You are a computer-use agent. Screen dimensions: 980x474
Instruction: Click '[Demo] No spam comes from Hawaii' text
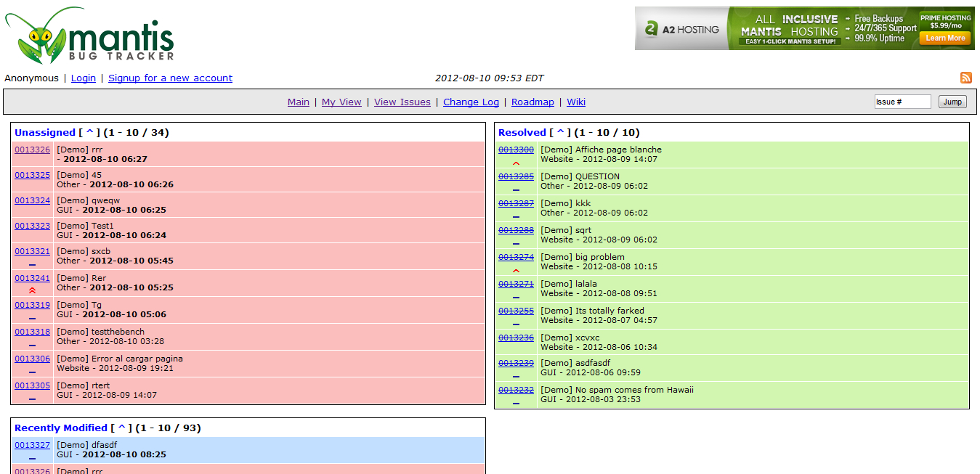click(617, 390)
